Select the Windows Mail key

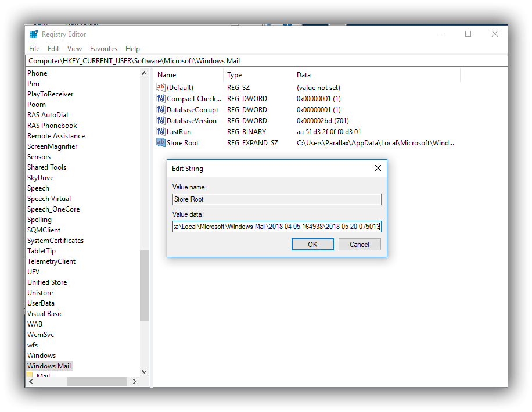[x=49, y=366]
